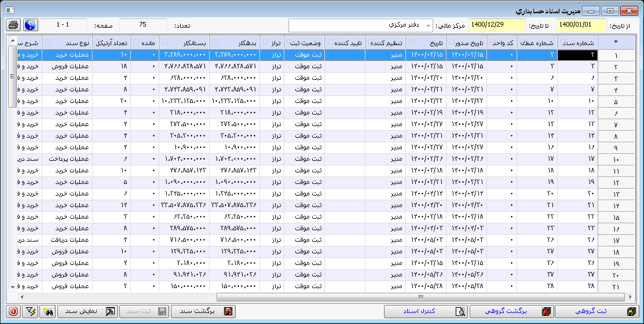
Task: Click the printer icon
Action: pyautogui.click(x=13, y=25)
